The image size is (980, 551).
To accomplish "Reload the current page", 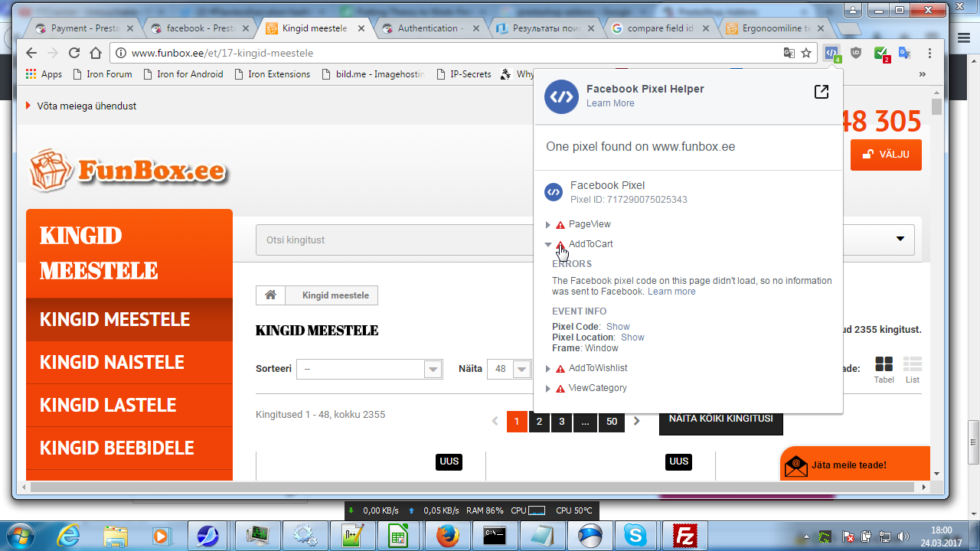I will click(x=74, y=54).
